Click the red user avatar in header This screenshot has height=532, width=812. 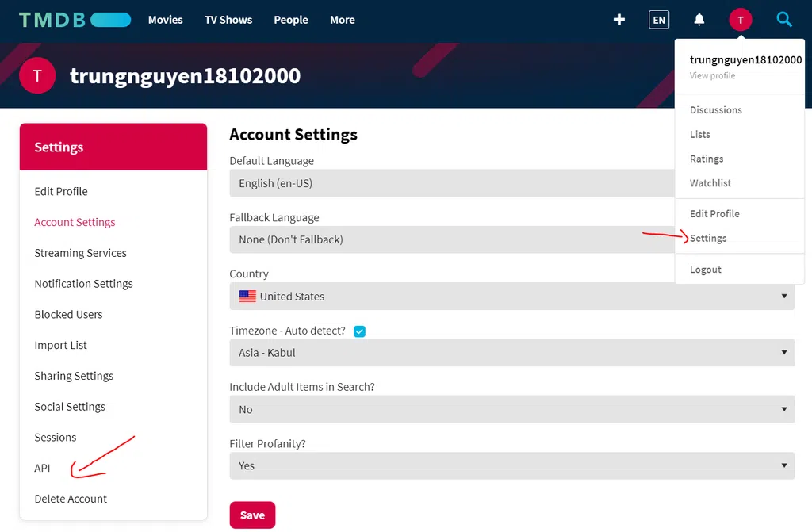[x=740, y=20]
